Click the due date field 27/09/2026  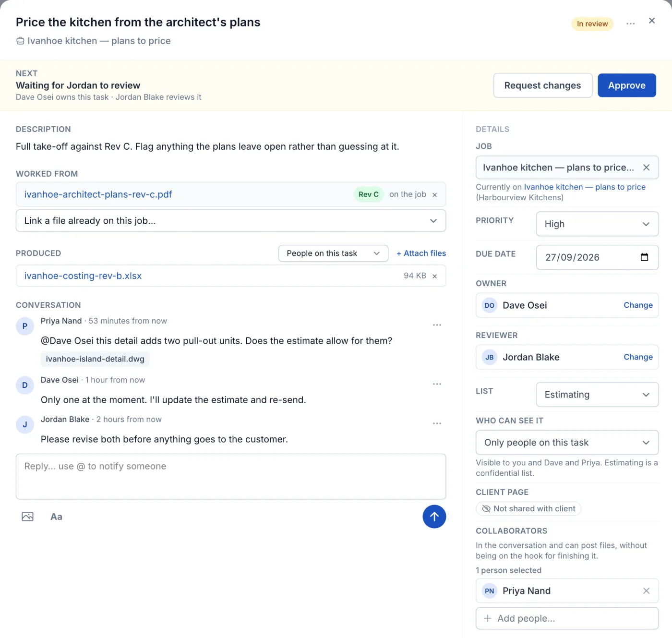(x=597, y=257)
